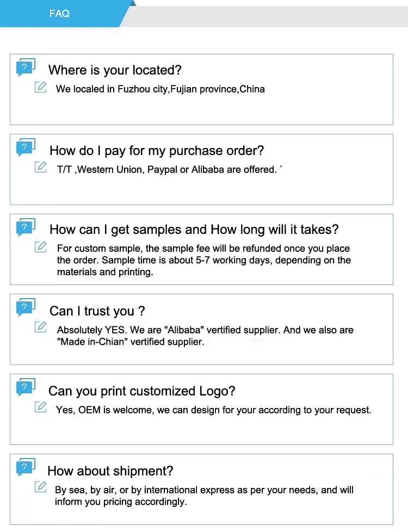Click the question bubble icon beside the purchase order question

point(26,147)
